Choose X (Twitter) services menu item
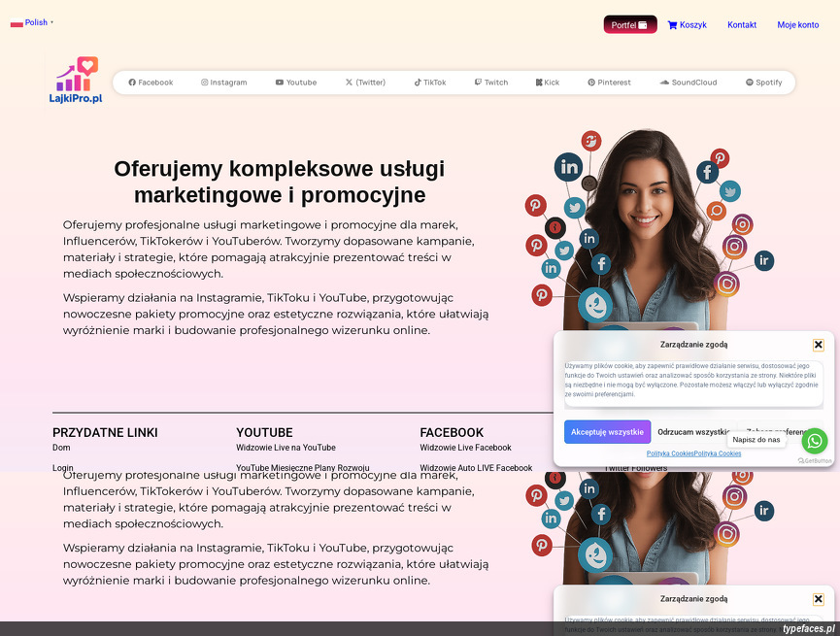This screenshot has width=840, height=636. click(x=365, y=83)
